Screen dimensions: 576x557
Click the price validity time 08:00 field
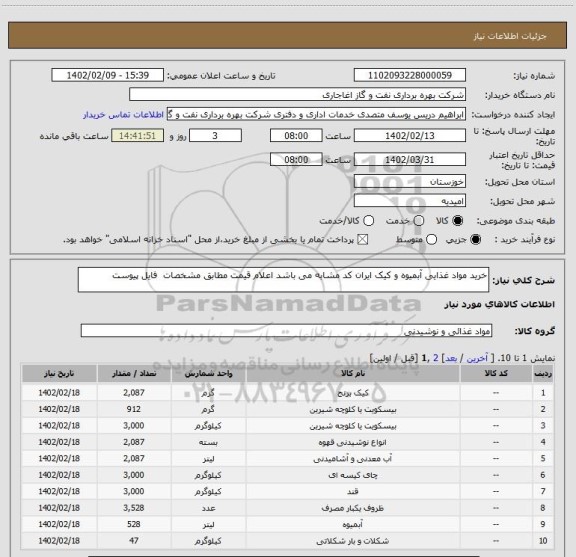pos(296,159)
